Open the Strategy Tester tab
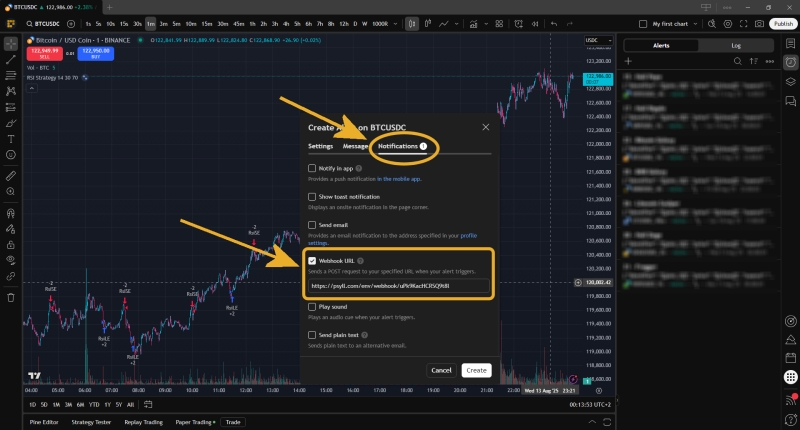 (x=91, y=422)
